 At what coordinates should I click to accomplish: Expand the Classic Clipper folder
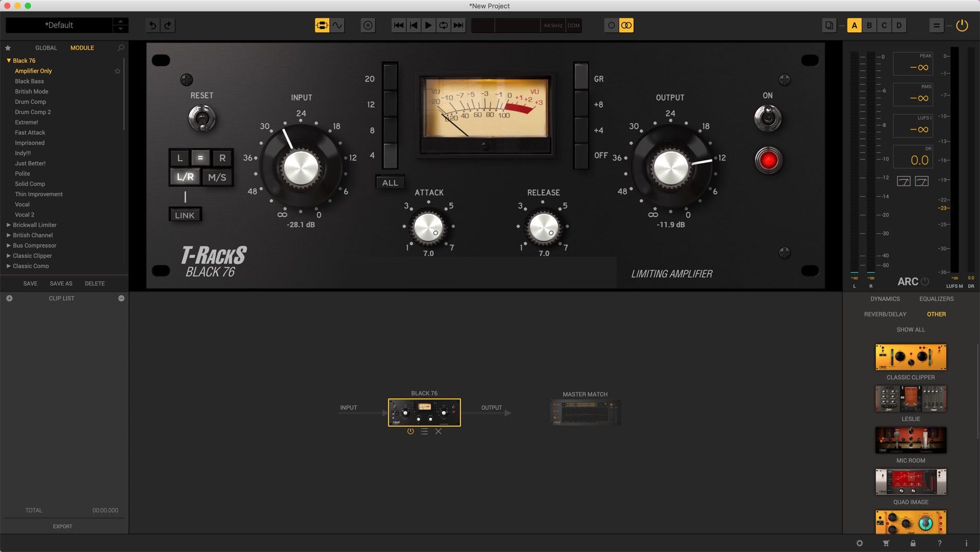pyautogui.click(x=9, y=256)
